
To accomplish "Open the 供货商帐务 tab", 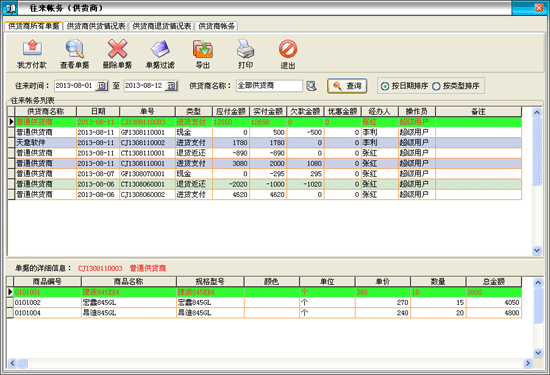I will pyautogui.click(x=216, y=26).
